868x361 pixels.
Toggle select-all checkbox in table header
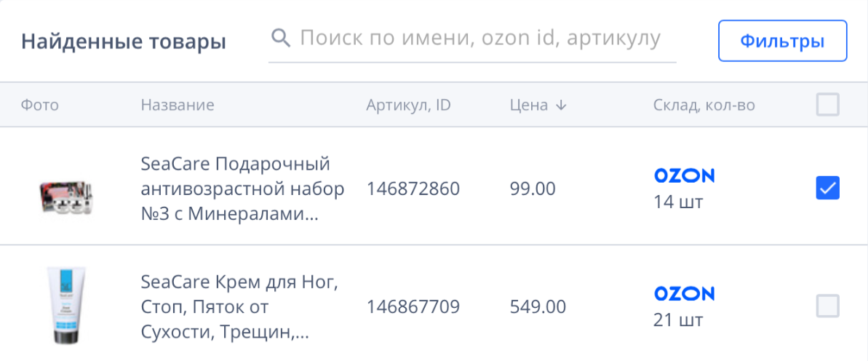(x=827, y=105)
